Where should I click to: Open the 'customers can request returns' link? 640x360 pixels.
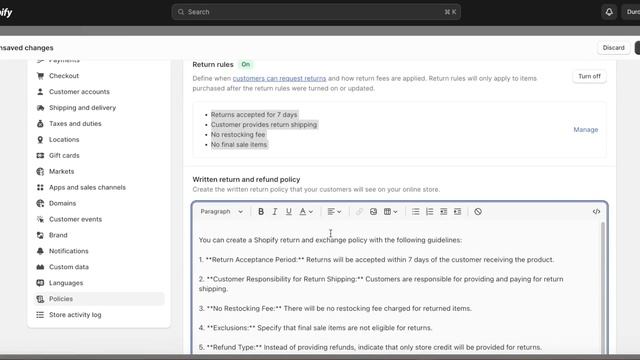pyautogui.click(x=279, y=78)
